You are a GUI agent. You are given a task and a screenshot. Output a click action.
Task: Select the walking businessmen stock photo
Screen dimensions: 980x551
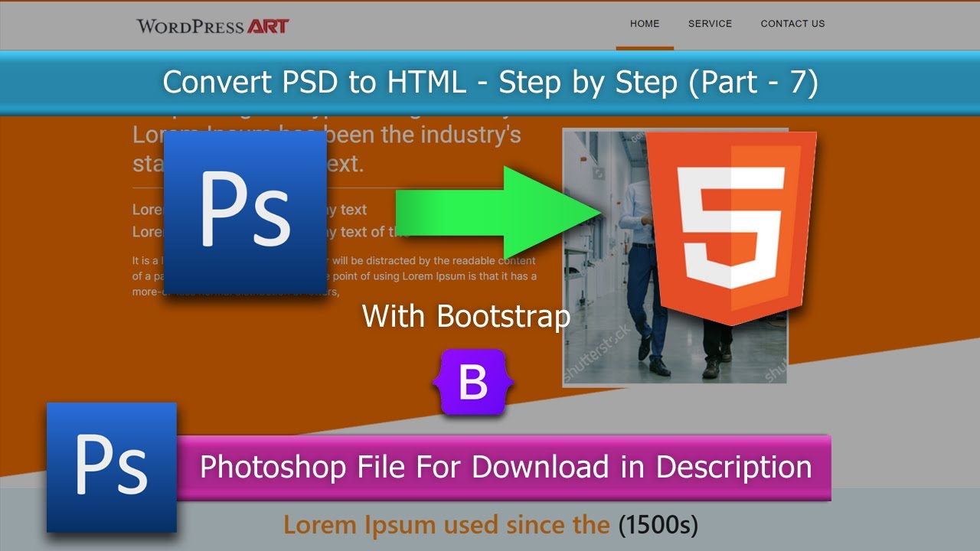[675, 257]
